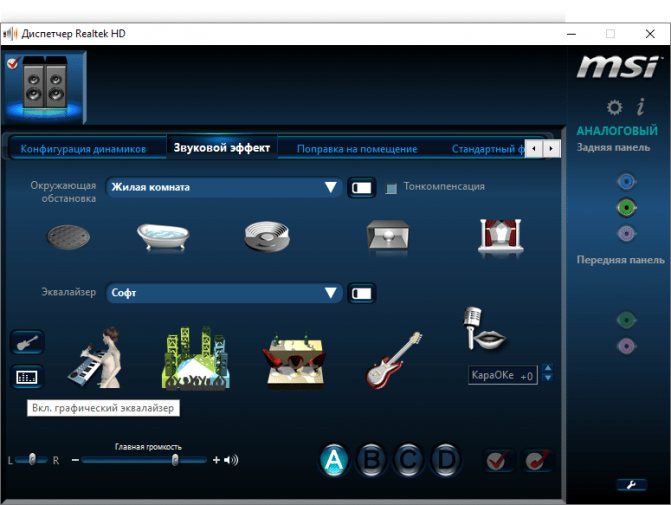This screenshot has width=671, height=505.
Task: Open the information 'i' icon
Action: (x=641, y=107)
